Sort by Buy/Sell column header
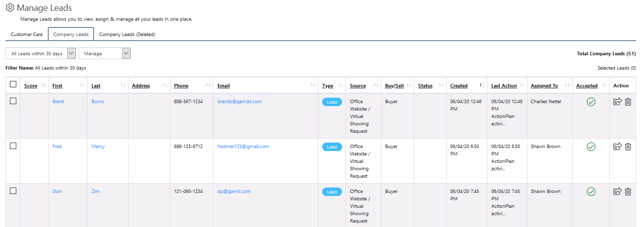The width and height of the screenshot is (644, 227). [x=394, y=86]
